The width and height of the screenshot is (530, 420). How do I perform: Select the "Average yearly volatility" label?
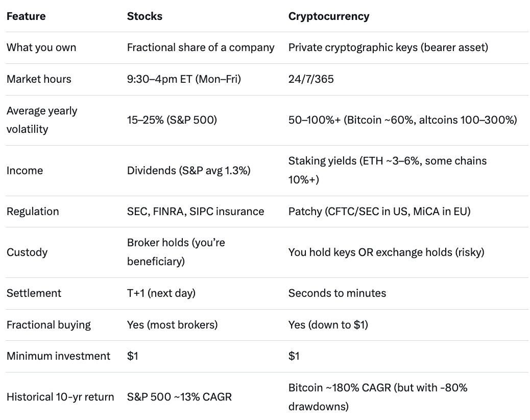42,120
